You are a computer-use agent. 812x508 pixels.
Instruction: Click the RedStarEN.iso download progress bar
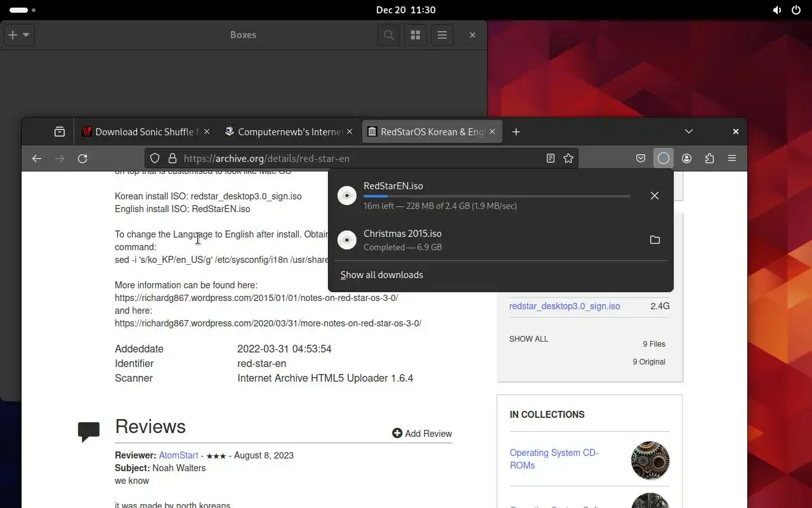pos(497,197)
